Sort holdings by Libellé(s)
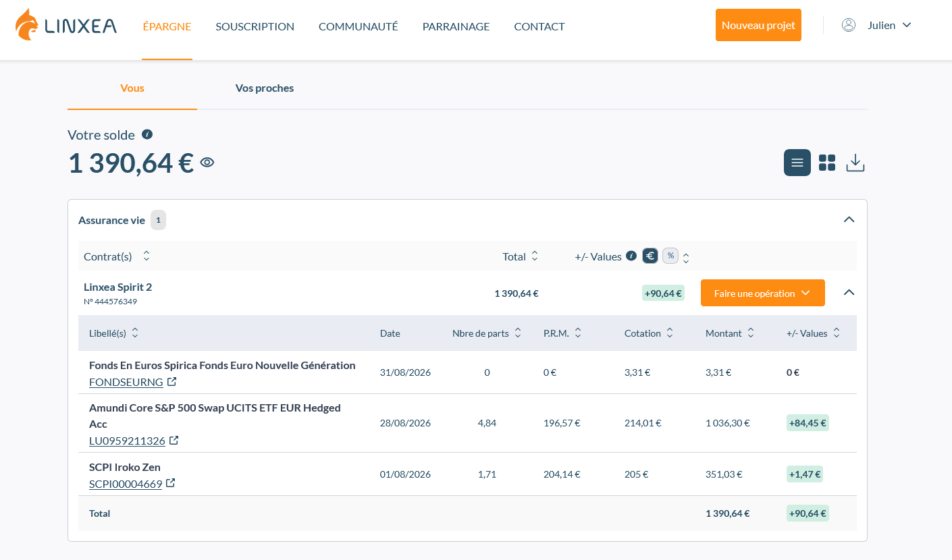 [x=135, y=333]
